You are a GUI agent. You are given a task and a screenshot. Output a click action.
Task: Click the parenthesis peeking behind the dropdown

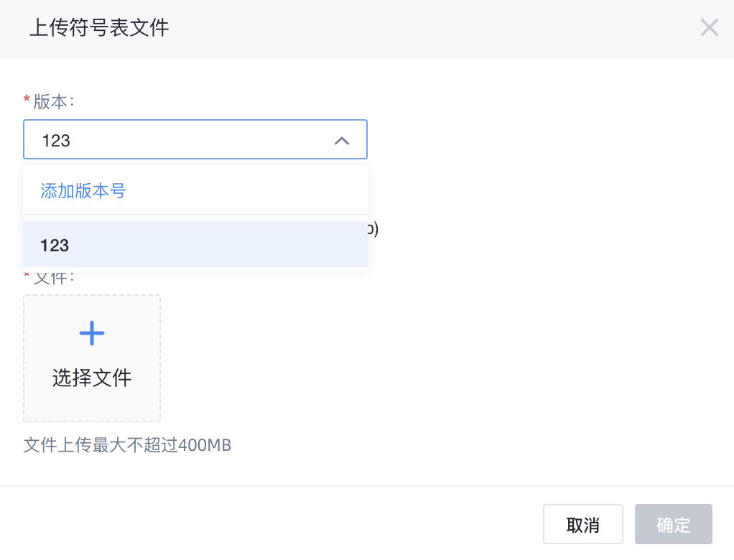point(374,230)
